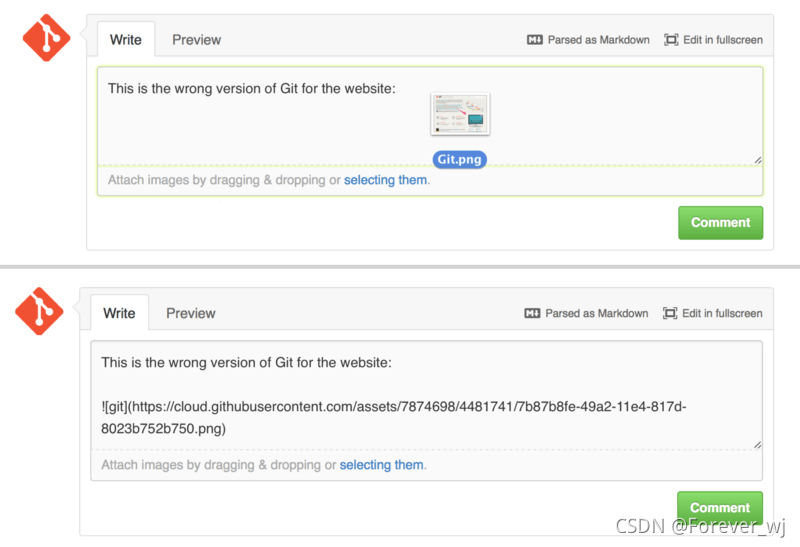Click 'Attach images by dragging & dropping' text, lower form
This screenshot has height=547, width=800.
click(x=211, y=465)
